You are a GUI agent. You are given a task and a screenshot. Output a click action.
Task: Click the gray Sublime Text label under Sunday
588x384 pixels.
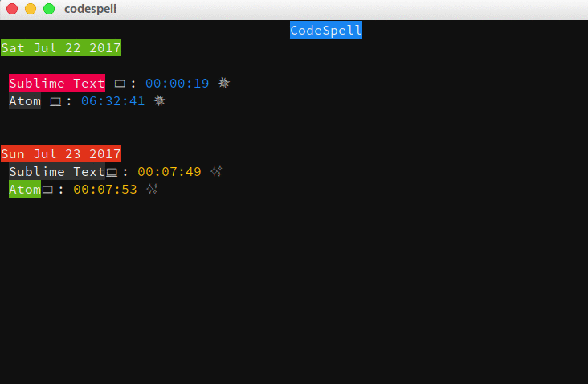pos(57,171)
